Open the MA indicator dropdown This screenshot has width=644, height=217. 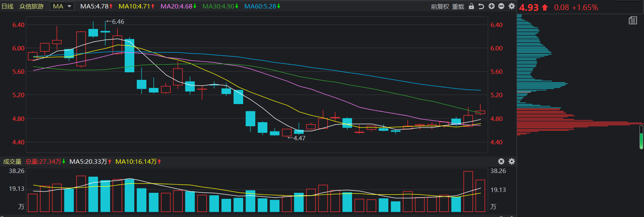[x=62, y=6]
